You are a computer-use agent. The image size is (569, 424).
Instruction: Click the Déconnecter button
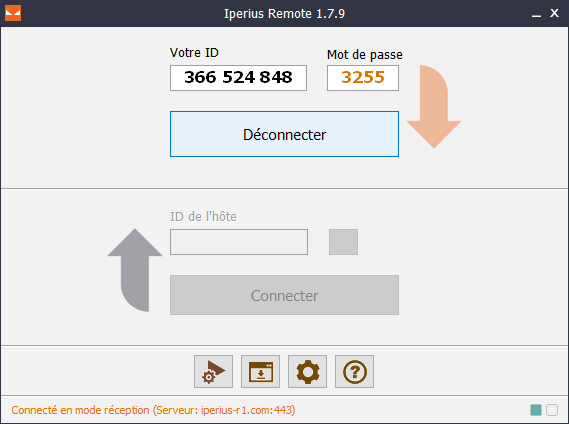(x=284, y=134)
